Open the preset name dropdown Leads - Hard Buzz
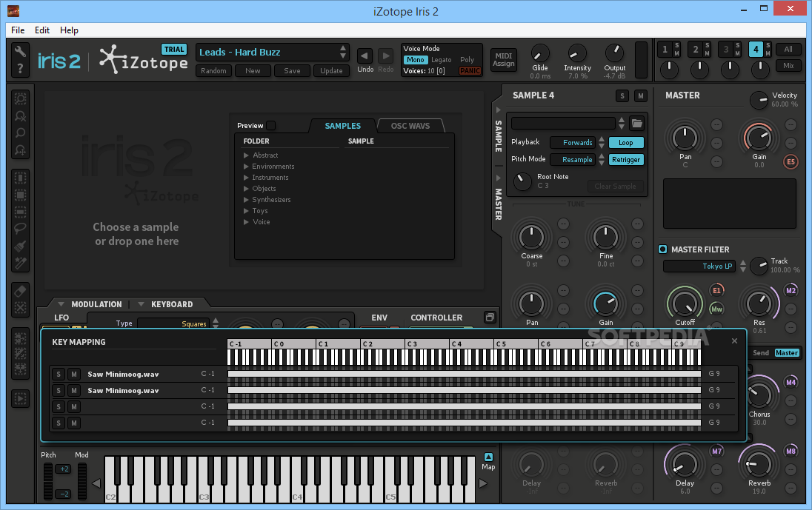Viewport: 812px width, 510px height. [x=272, y=53]
